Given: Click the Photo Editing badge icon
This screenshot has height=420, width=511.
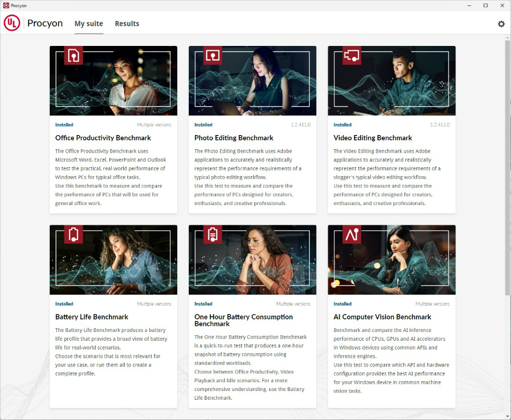Looking at the screenshot, I should click(x=212, y=55).
